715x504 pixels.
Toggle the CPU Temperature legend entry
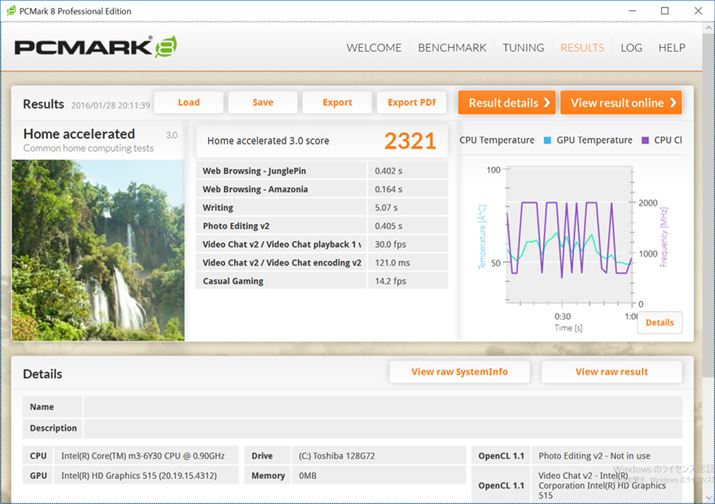[497, 140]
